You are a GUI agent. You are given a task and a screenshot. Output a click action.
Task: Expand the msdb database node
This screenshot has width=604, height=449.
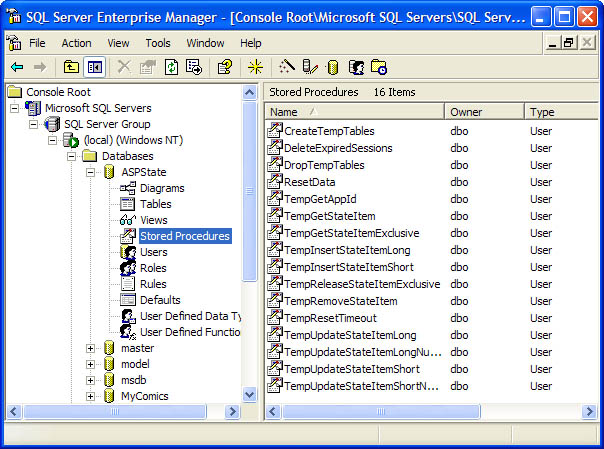pyautogui.click(x=90, y=380)
